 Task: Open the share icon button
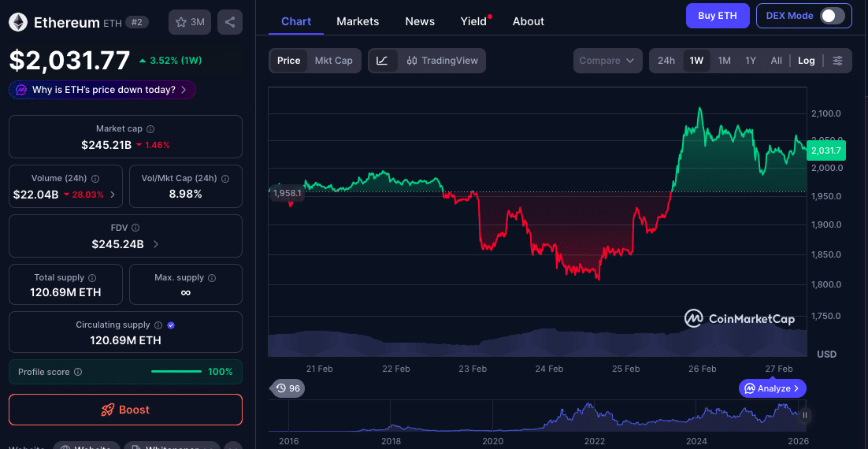pyautogui.click(x=230, y=22)
